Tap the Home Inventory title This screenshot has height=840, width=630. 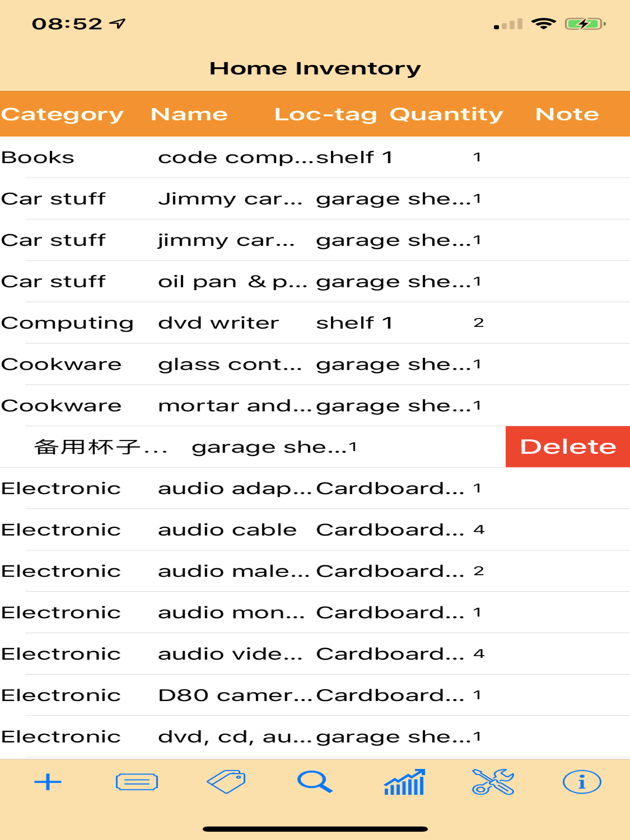[x=315, y=69]
